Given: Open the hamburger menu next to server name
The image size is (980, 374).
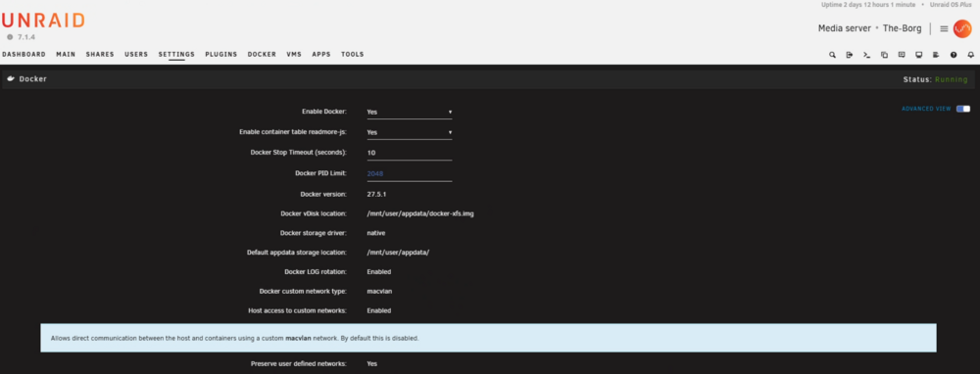Looking at the screenshot, I should (x=944, y=28).
